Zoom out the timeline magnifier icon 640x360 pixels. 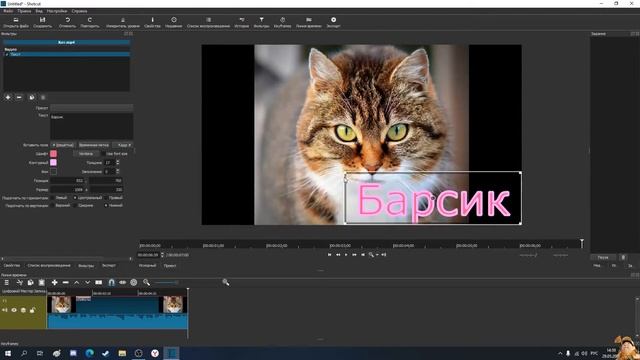(147, 282)
